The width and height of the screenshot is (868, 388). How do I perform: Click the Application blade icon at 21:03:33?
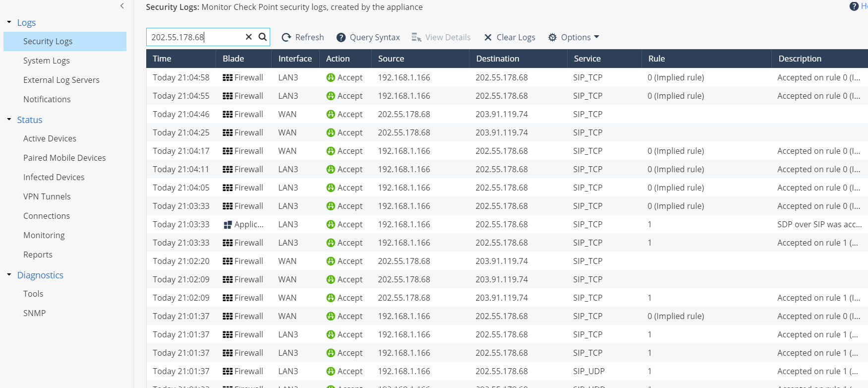pos(228,225)
